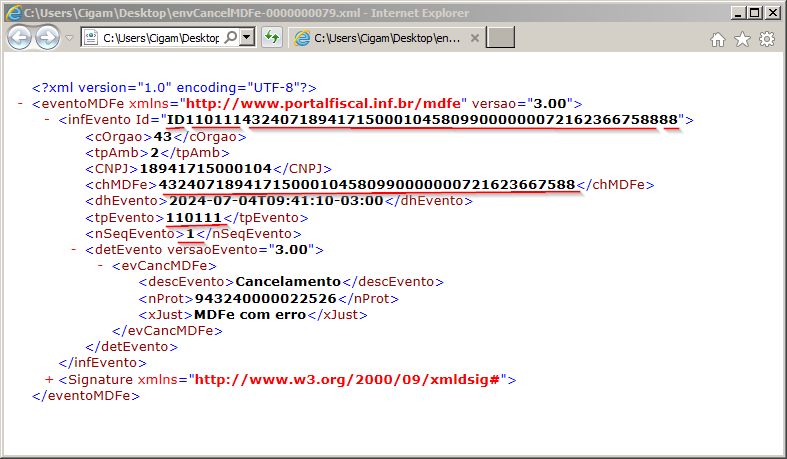
Task: Click the closing detEvento tag
Action: tap(132, 346)
